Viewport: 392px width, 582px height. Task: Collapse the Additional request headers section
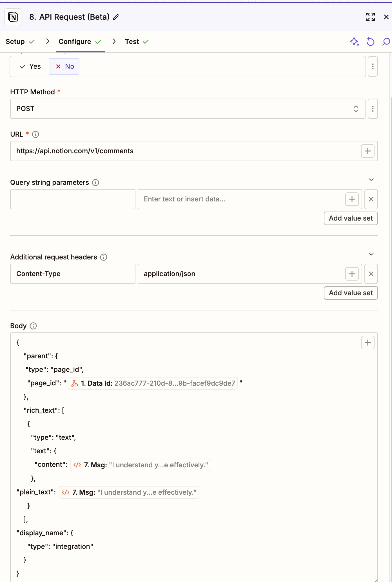(x=371, y=254)
